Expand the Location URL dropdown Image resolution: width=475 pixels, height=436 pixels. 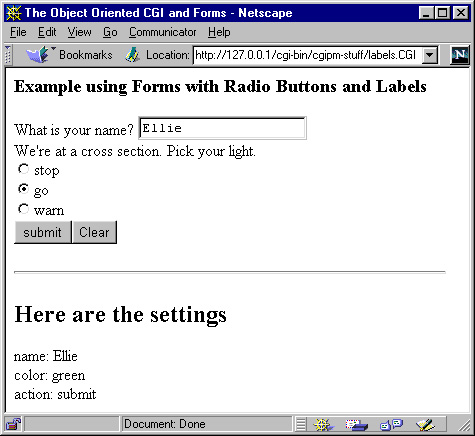click(x=430, y=55)
